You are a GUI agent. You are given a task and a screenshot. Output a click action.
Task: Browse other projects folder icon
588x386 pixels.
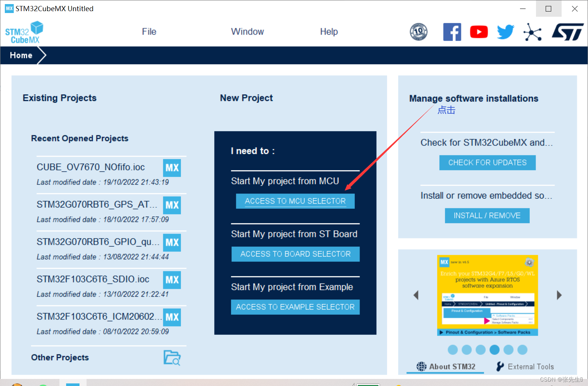(172, 358)
